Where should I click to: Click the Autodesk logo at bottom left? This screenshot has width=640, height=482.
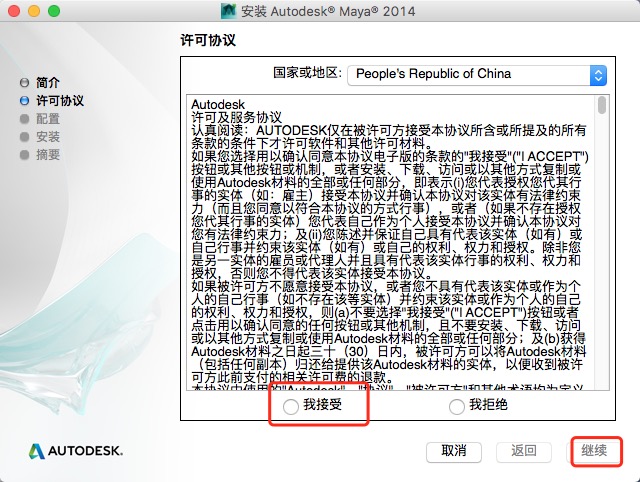click(76, 451)
